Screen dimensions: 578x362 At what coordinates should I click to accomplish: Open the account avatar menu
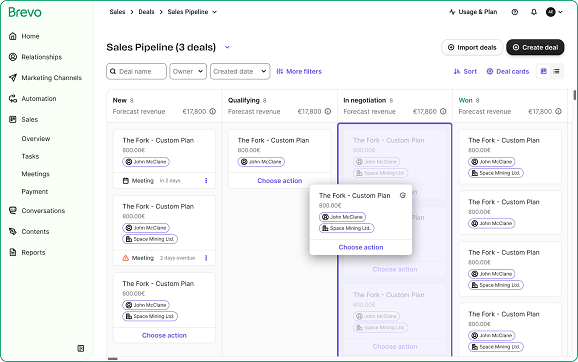pyautogui.click(x=554, y=12)
